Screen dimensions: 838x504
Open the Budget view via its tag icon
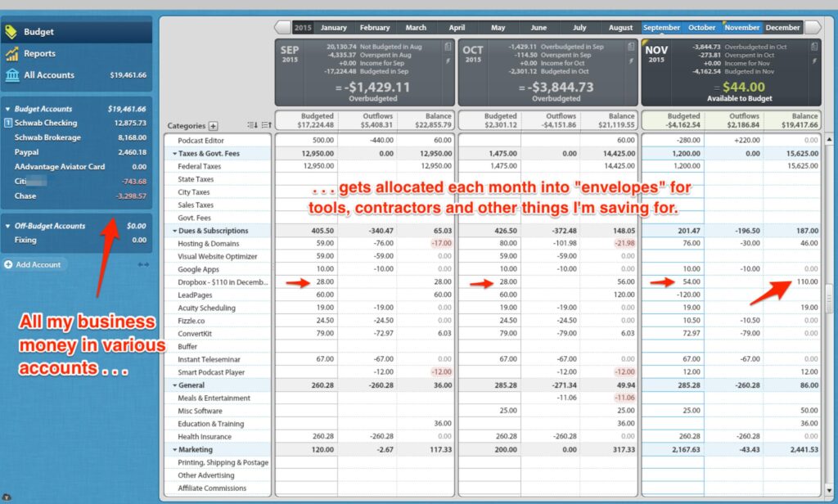coord(11,32)
